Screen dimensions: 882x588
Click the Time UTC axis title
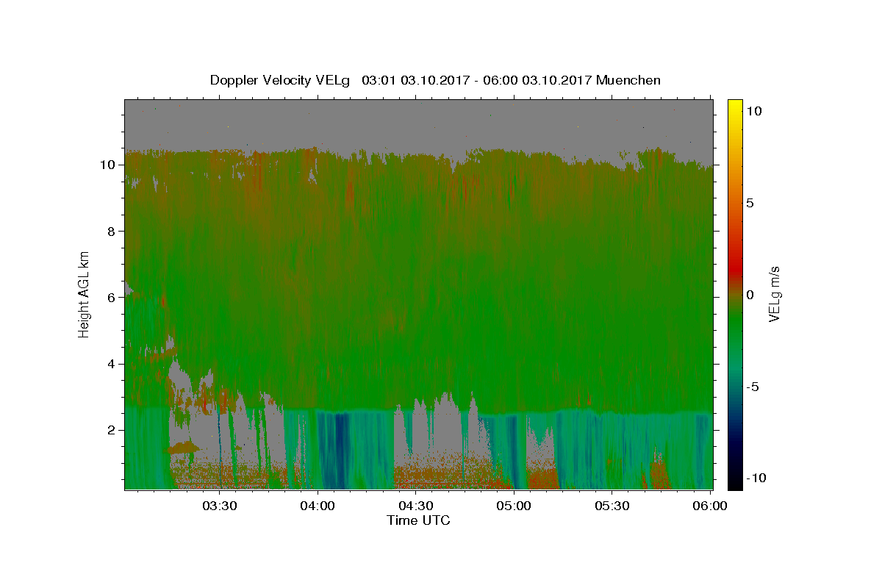[418, 520]
